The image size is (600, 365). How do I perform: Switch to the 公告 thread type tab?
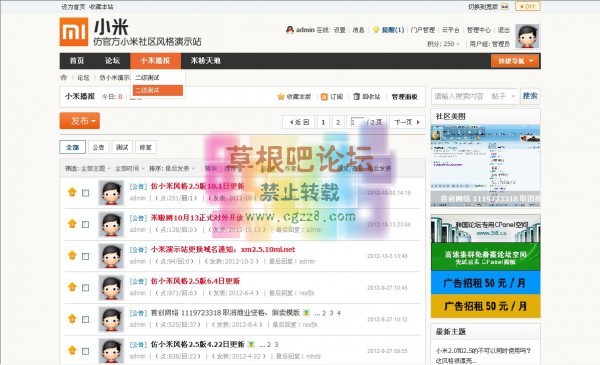pyautogui.click(x=98, y=147)
